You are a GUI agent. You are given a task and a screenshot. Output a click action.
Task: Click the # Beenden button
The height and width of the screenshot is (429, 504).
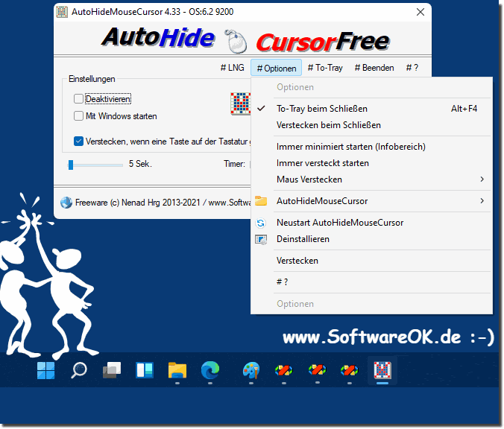coord(374,68)
